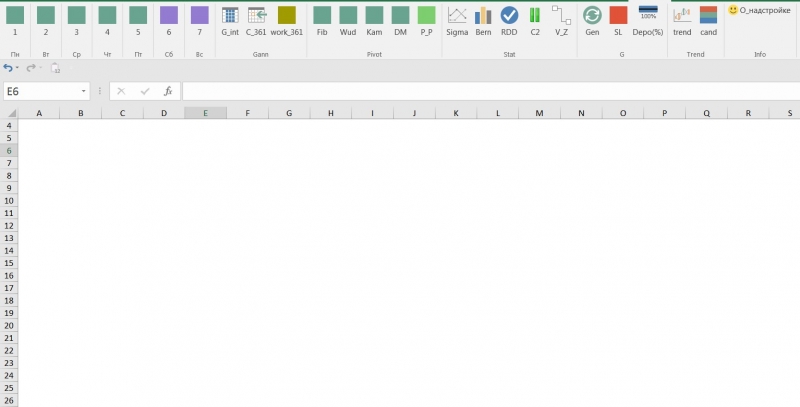Click the olive work_361 button
The height and width of the screenshot is (407, 800).
pos(287,21)
